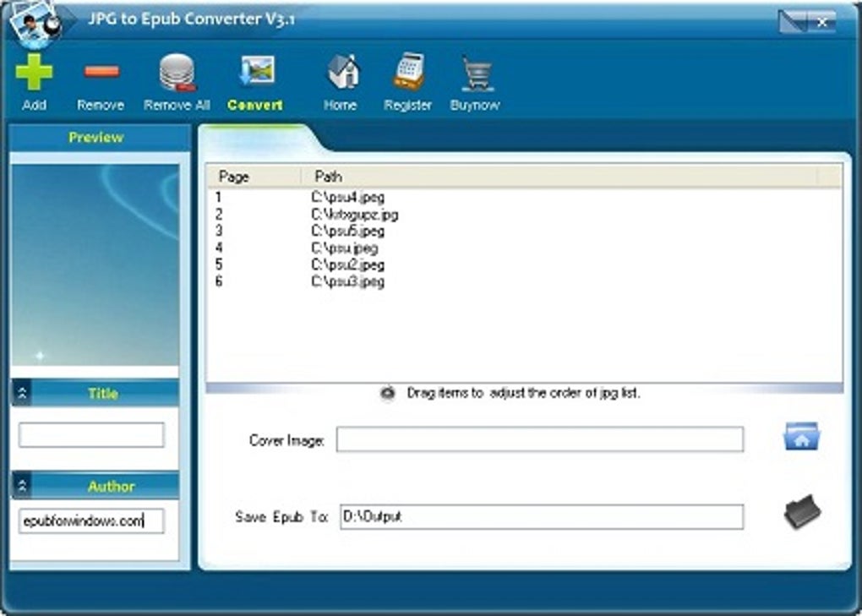Click the app logo in title bar
Viewport: 862px width, 616px height.
[x=34, y=21]
